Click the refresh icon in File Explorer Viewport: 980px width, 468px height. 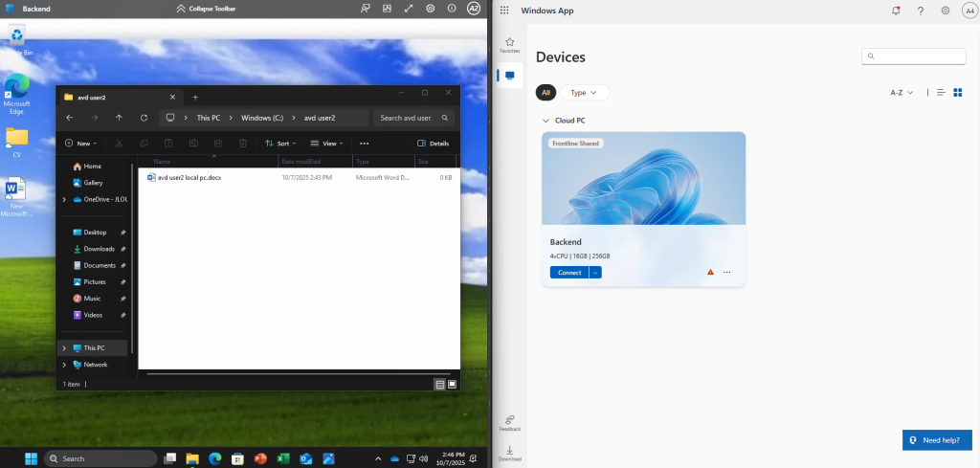coord(144,118)
